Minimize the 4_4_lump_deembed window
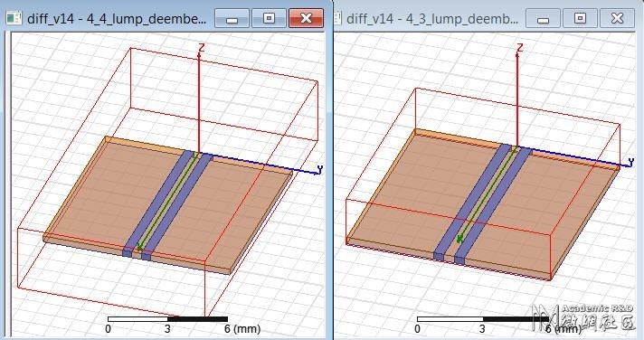The width and height of the screenshot is (644, 340). click(x=232, y=18)
